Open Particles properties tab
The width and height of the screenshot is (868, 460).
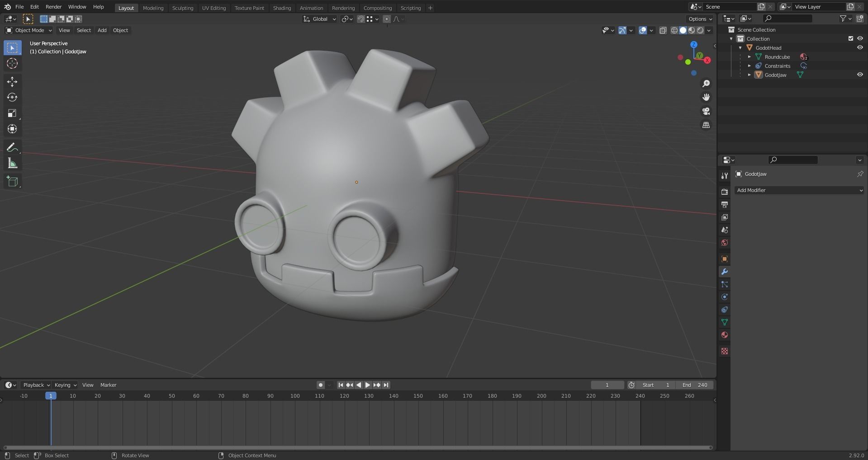pos(724,284)
